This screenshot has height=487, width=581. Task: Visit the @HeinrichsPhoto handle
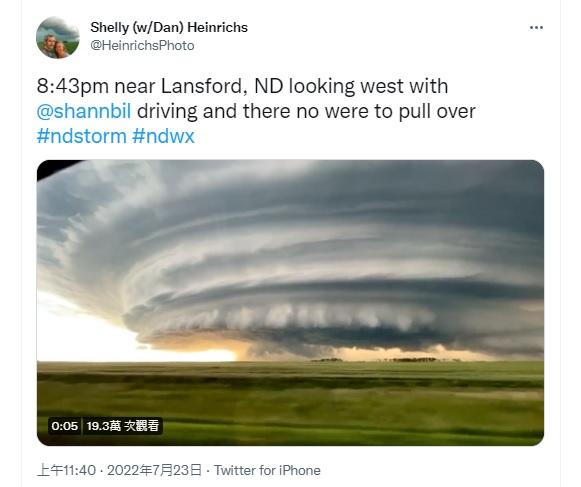point(142,45)
